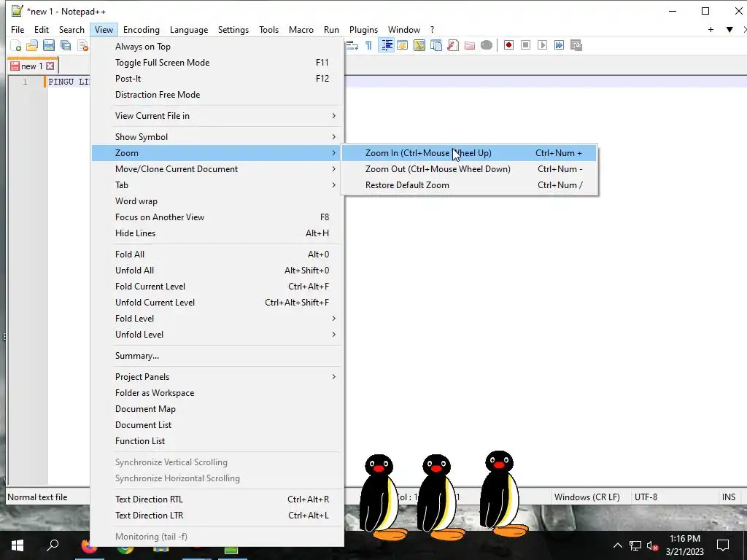Expand the Fold Level submenu
Image resolution: width=747 pixels, height=560 pixels.
point(217,319)
